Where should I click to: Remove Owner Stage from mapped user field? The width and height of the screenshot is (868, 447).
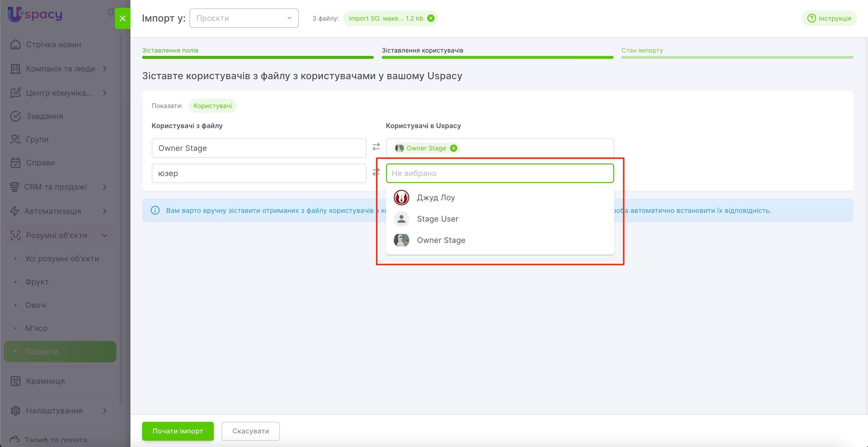click(x=454, y=148)
